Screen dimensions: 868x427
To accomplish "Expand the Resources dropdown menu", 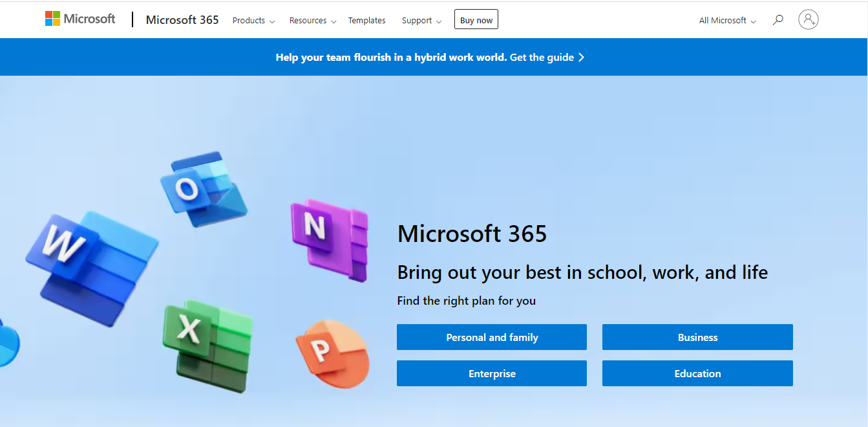I will (313, 21).
